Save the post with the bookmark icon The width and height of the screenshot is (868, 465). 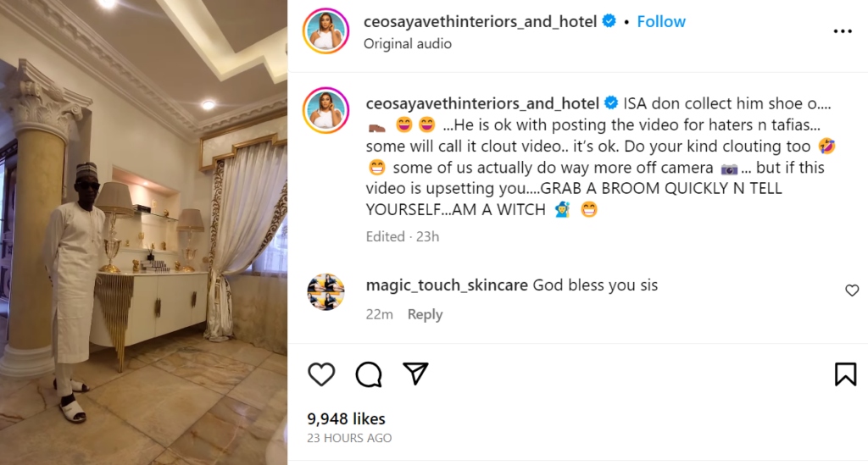[x=845, y=374]
